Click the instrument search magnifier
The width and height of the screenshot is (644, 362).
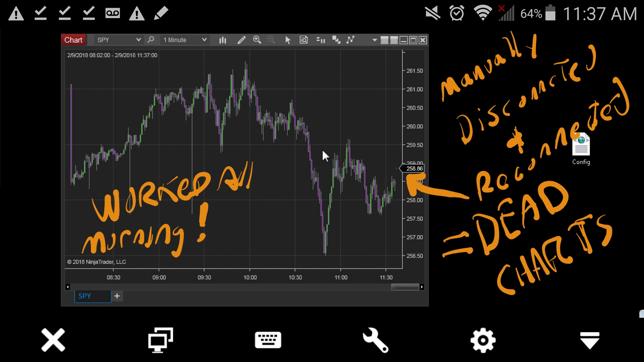[151, 40]
